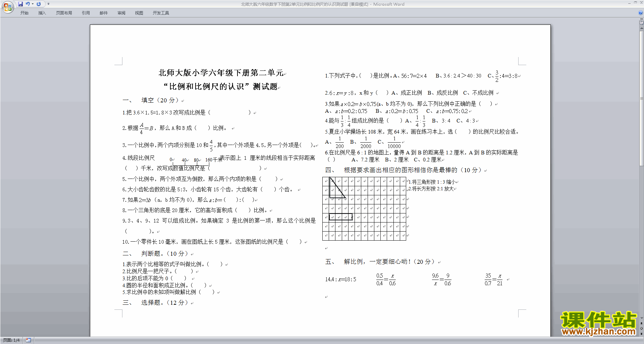Open the 开发工具 tab
Screen dimensions: 644x344
pyautogui.click(x=161, y=13)
